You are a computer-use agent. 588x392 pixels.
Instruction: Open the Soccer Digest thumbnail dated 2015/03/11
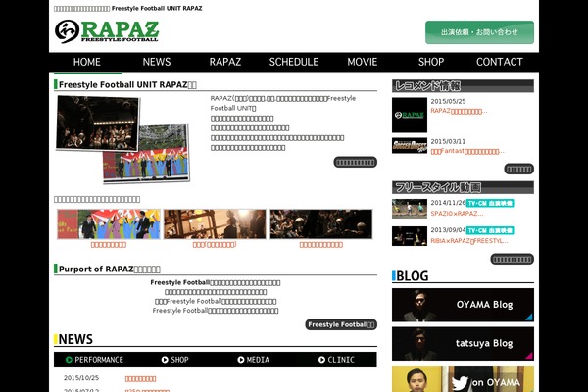click(410, 146)
